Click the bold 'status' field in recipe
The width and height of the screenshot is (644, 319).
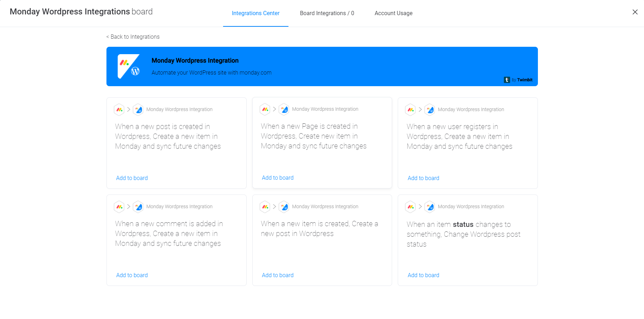coord(463,224)
